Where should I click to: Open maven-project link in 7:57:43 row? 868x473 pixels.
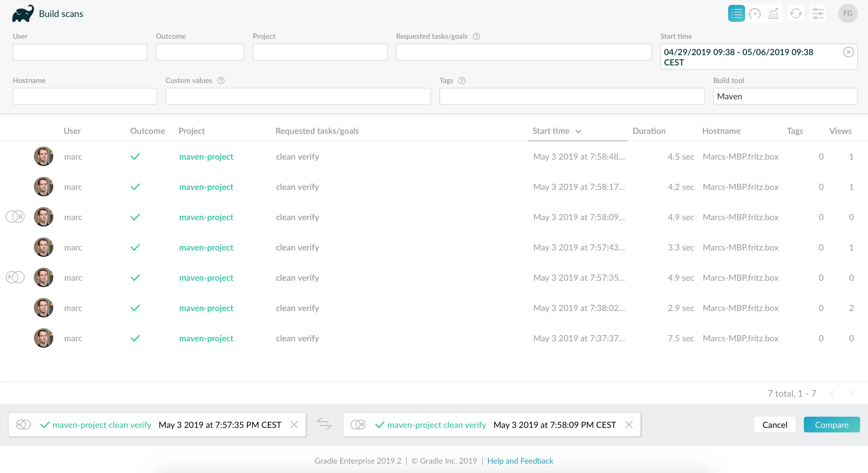[206, 247]
